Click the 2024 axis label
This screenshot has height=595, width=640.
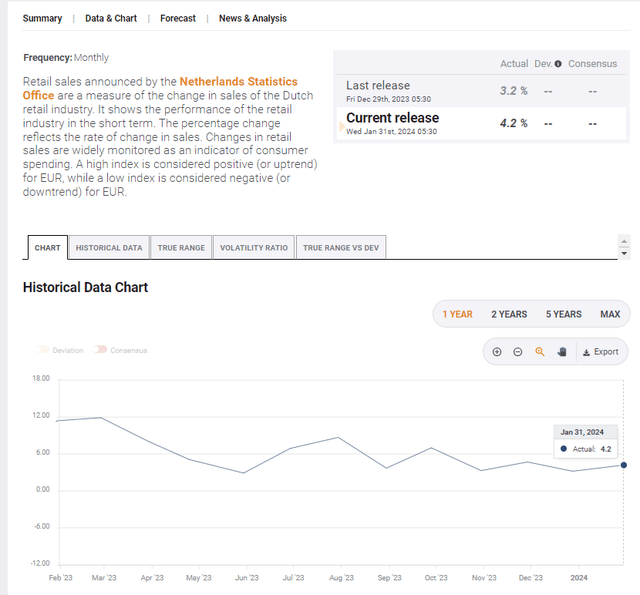[x=579, y=578]
